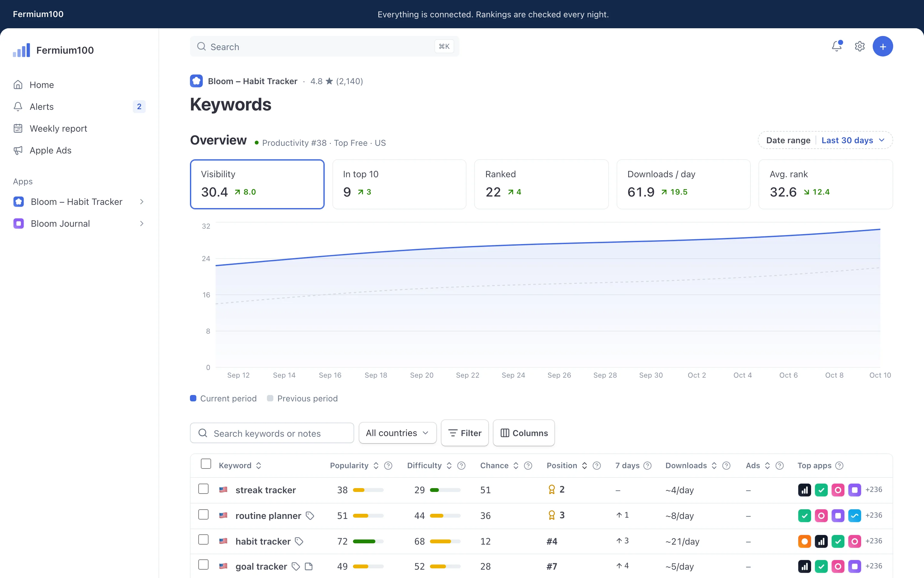The width and height of the screenshot is (924, 578).
Task: Click the Filter button
Action: (465, 433)
